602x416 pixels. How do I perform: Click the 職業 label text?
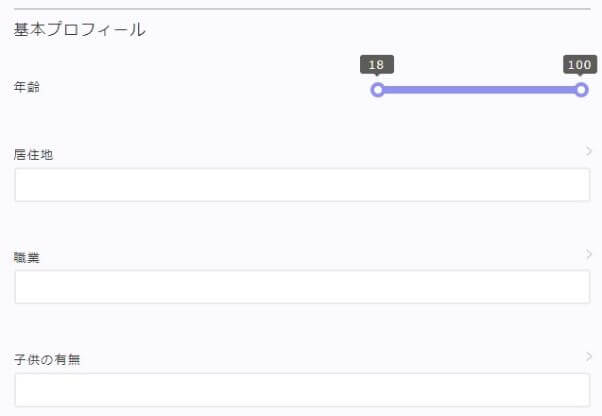27,257
